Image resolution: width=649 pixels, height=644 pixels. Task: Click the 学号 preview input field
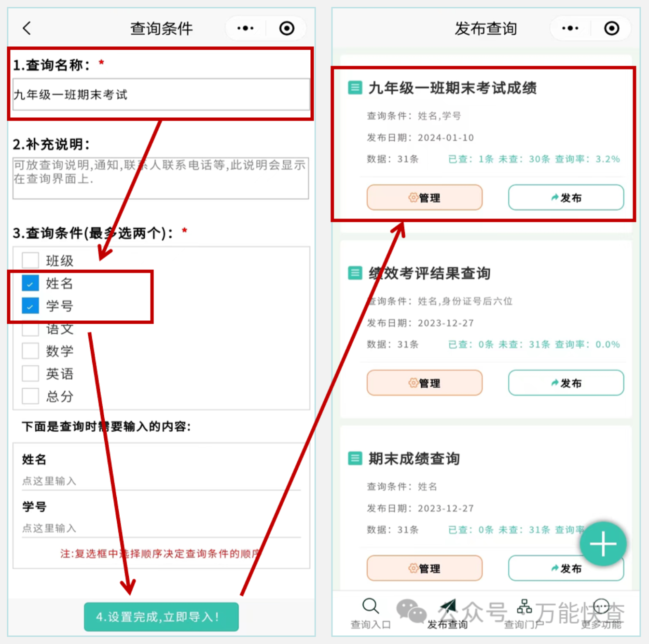click(x=161, y=528)
